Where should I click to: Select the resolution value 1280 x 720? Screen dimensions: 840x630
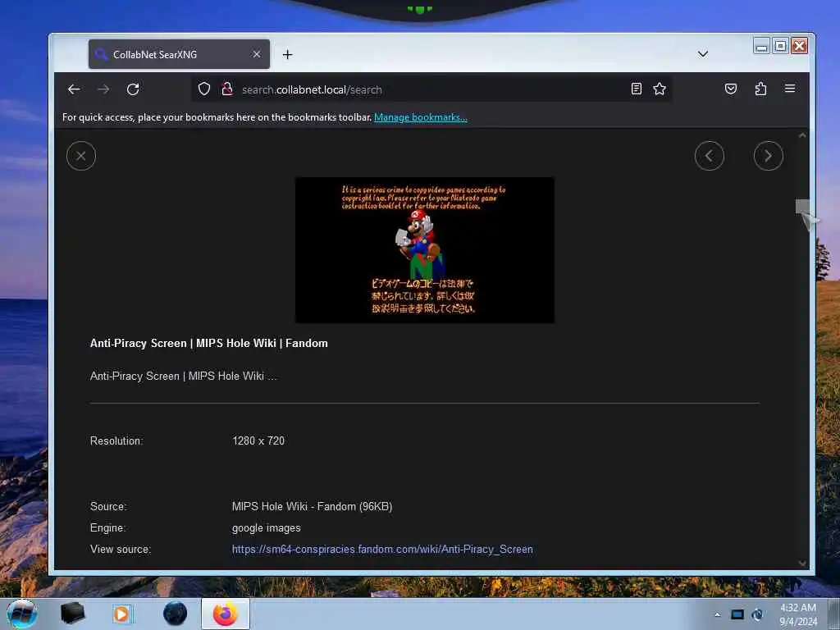tap(258, 441)
